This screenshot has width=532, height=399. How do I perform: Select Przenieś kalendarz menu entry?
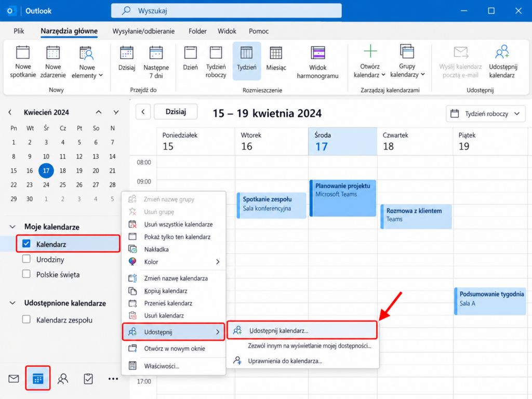(x=174, y=303)
